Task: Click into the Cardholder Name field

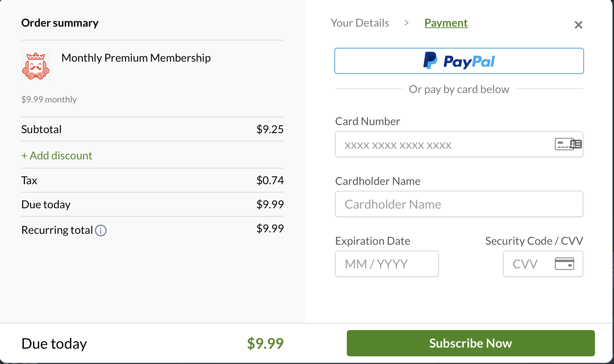Action: (459, 204)
